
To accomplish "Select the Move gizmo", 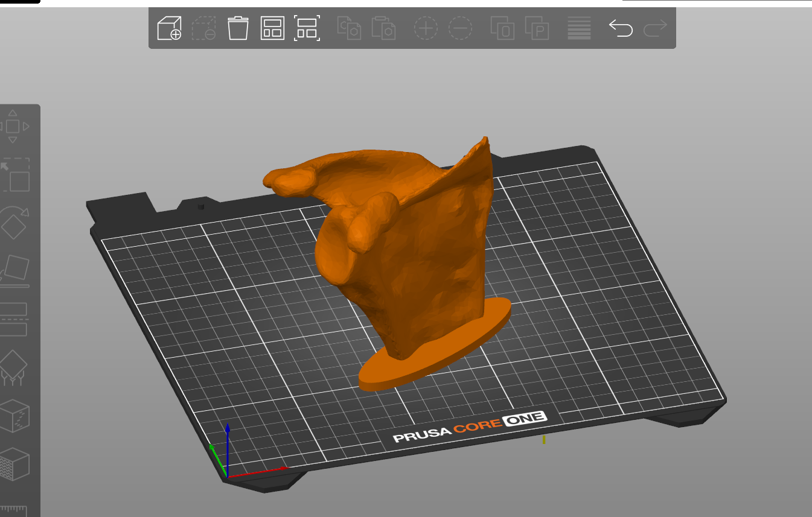I will (13, 127).
